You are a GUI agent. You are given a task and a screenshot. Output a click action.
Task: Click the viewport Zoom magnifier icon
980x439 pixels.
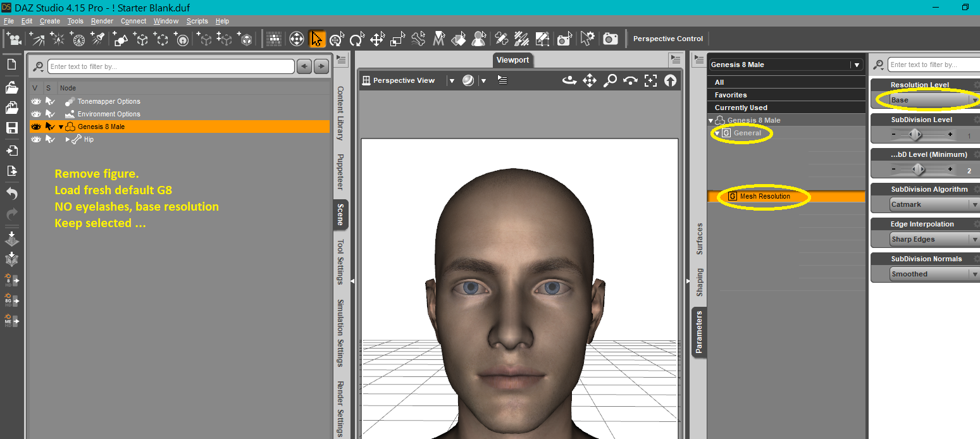(610, 80)
